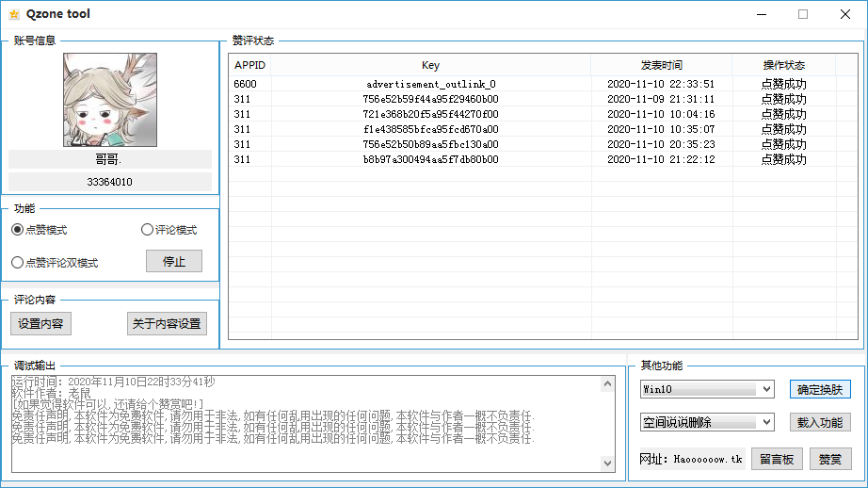Click 载入功能 button
868x488 pixels.
pos(820,422)
